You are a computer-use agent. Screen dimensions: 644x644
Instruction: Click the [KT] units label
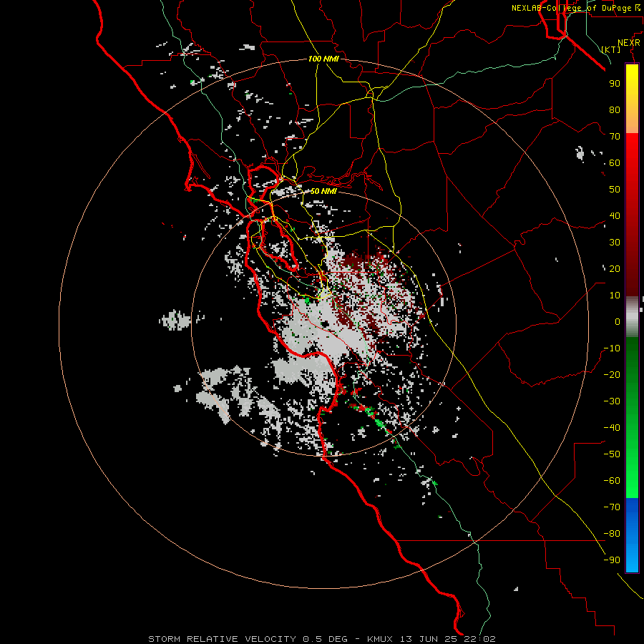tap(611, 49)
